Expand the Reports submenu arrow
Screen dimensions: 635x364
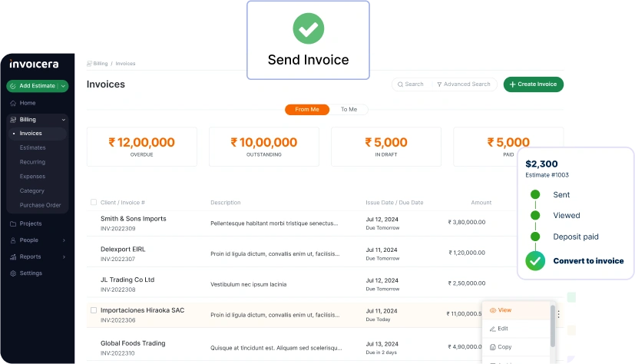[64, 257]
